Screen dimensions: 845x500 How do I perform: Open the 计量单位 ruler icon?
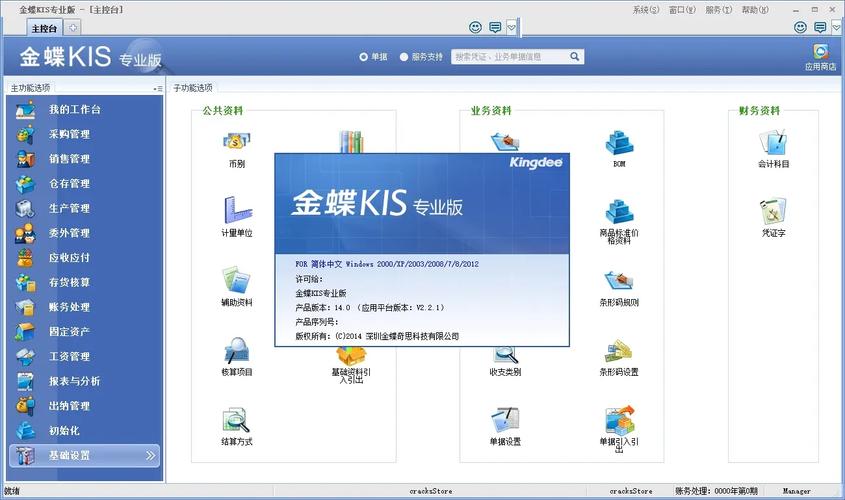[x=236, y=212]
